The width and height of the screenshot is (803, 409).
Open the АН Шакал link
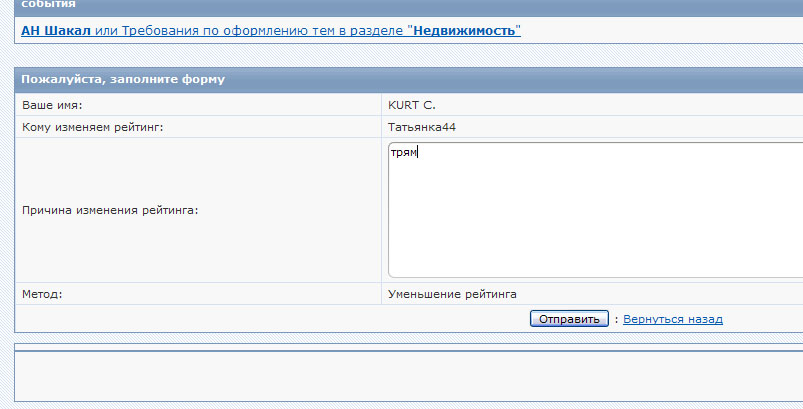pos(56,31)
